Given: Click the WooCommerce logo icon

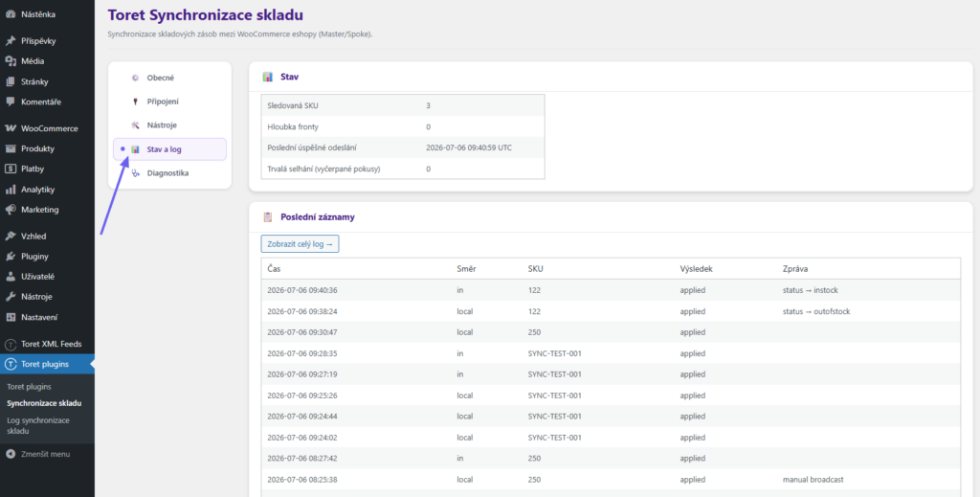Looking at the screenshot, I should pos(10,128).
